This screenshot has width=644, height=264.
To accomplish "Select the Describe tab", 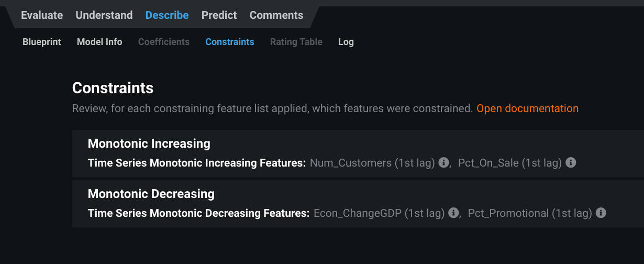I will click(167, 15).
